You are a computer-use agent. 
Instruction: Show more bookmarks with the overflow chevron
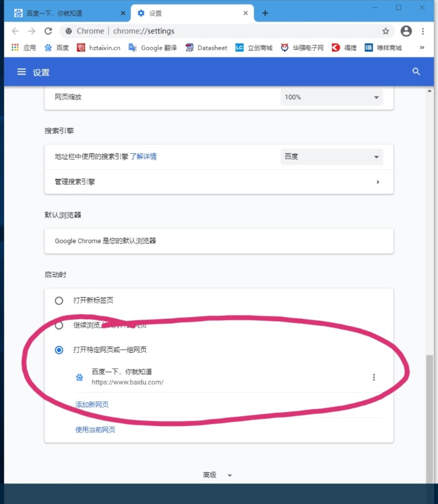tap(422, 48)
